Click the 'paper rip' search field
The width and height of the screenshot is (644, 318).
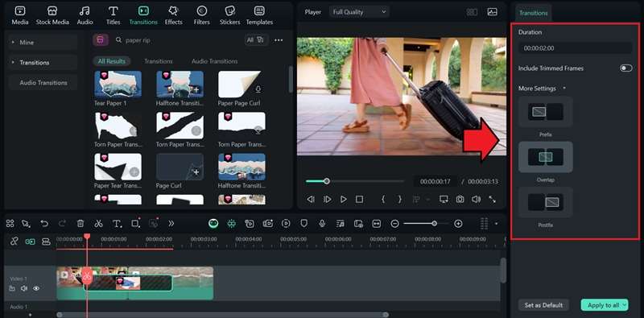click(x=176, y=40)
